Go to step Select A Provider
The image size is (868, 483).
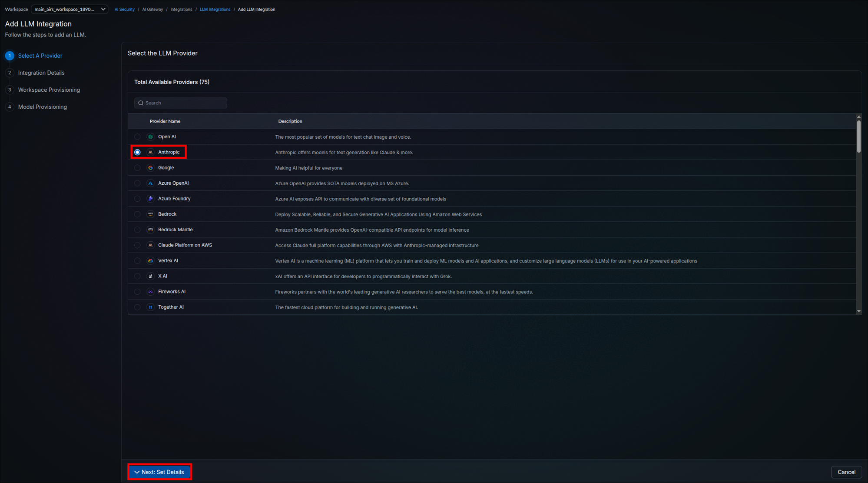coord(40,56)
